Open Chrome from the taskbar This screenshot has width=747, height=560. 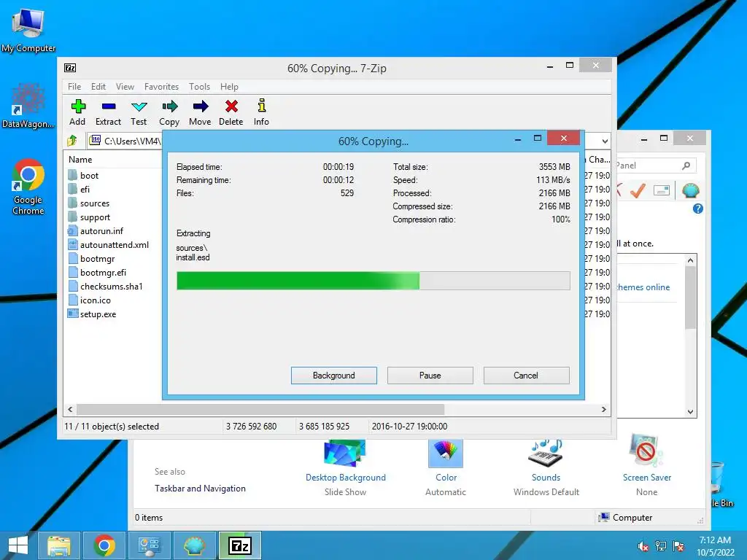(x=104, y=545)
